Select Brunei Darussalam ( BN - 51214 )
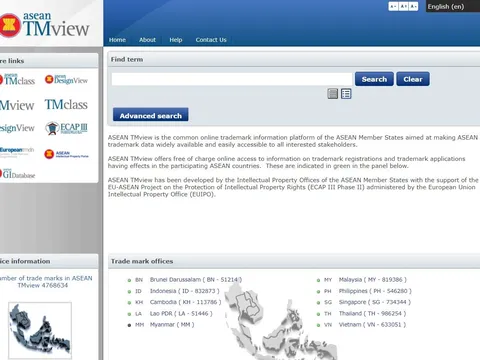 [x=196, y=280]
